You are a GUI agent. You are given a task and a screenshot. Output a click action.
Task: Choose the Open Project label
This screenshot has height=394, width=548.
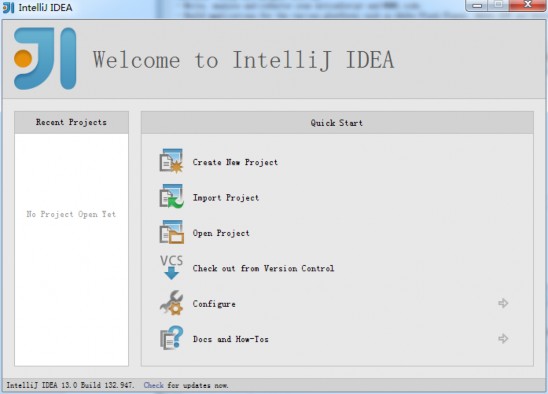221,233
